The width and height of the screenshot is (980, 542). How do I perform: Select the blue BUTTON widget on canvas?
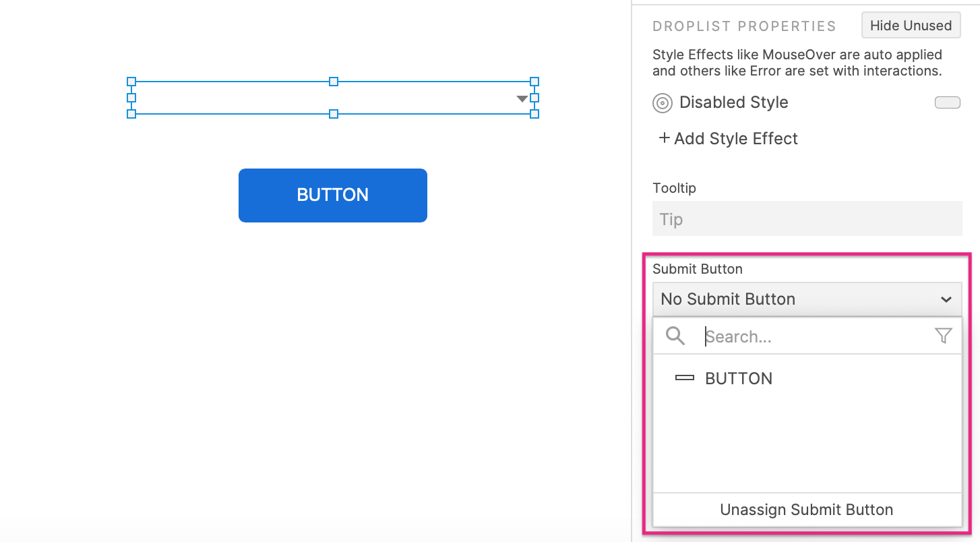click(333, 195)
